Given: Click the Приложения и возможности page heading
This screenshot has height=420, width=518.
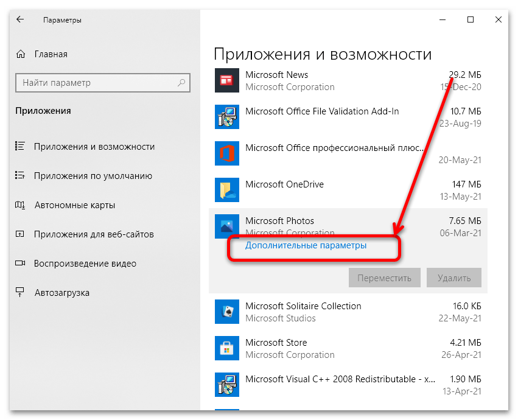Looking at the screenshot, I should pyautogui.click(x=323, y=54).
